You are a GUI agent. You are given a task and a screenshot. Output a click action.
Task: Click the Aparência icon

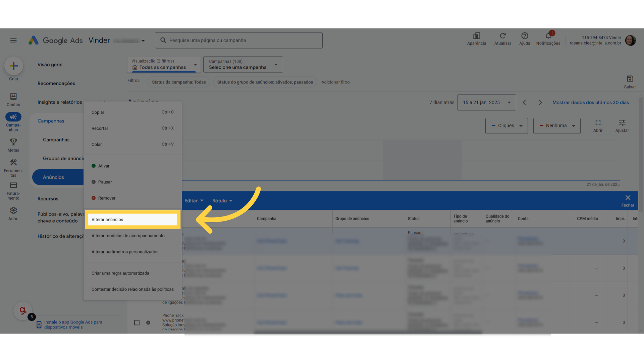[x=477, y=36]
